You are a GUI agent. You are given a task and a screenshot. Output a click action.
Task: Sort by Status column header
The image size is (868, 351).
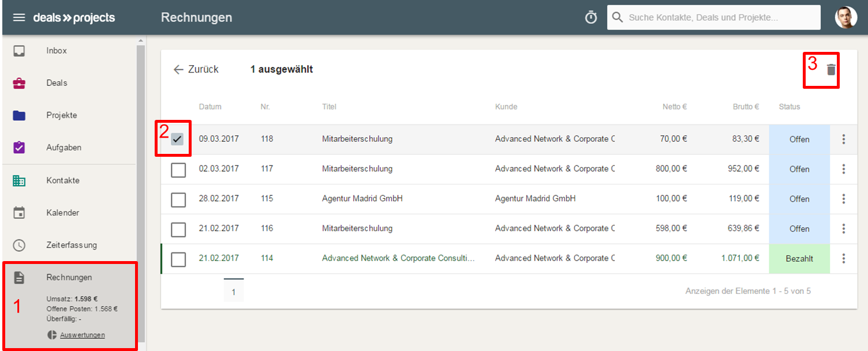coord(790,107)
